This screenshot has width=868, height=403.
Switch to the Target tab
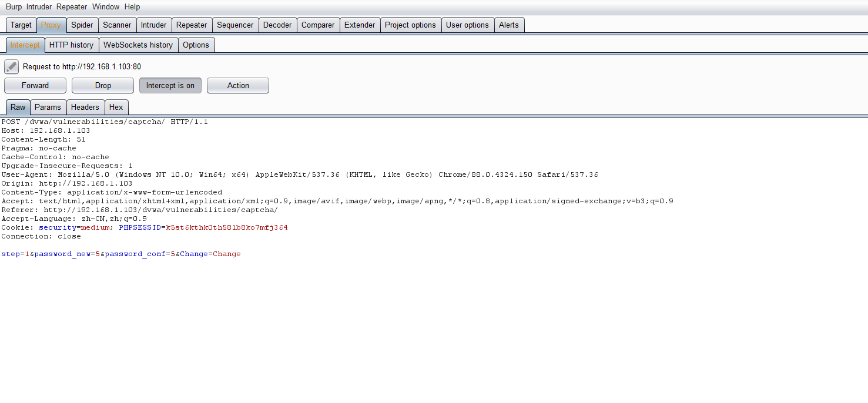(x=21, y=25)
